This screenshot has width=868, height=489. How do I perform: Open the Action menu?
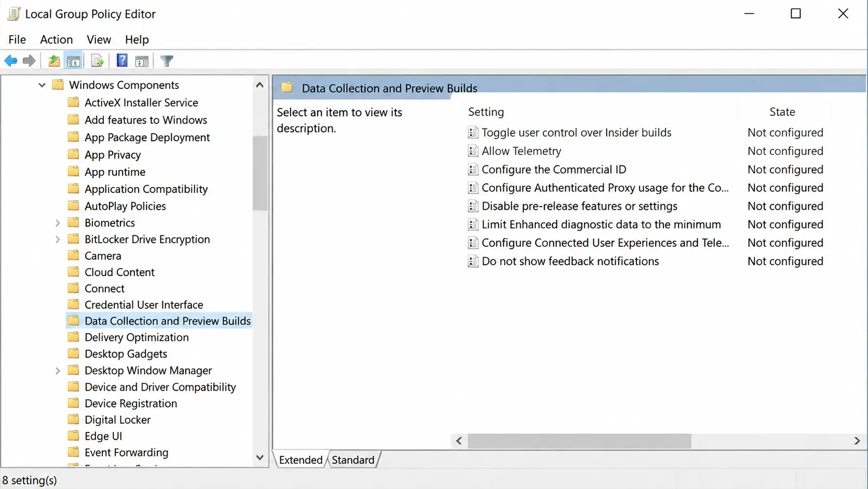57,39
